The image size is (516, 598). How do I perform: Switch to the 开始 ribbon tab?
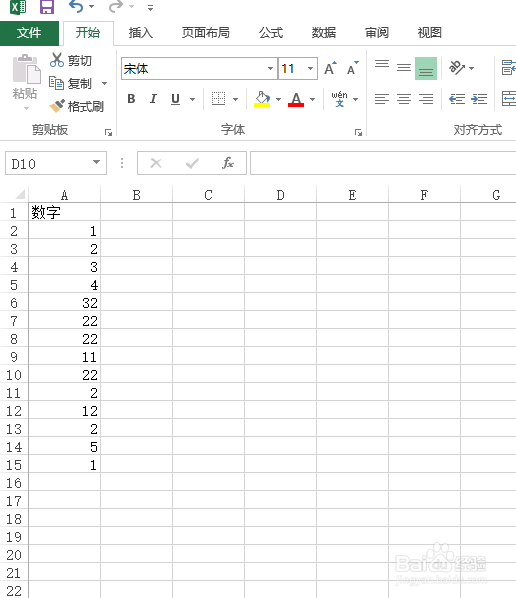(88, 33)
